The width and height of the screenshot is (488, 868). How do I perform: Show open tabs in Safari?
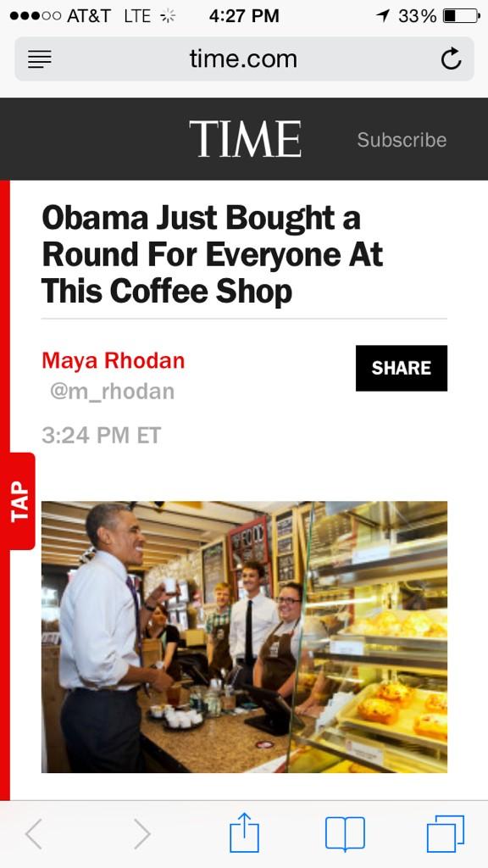pos(446,834)
